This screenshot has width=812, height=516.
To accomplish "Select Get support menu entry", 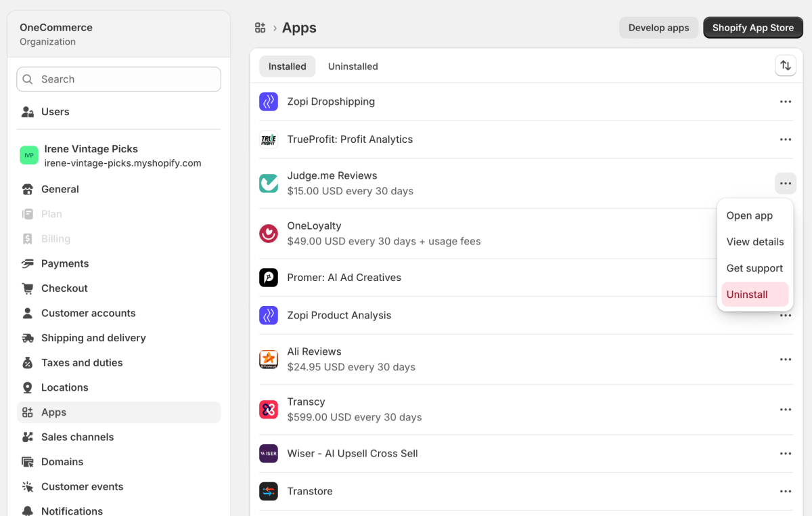I will click(x=754, y=268).
